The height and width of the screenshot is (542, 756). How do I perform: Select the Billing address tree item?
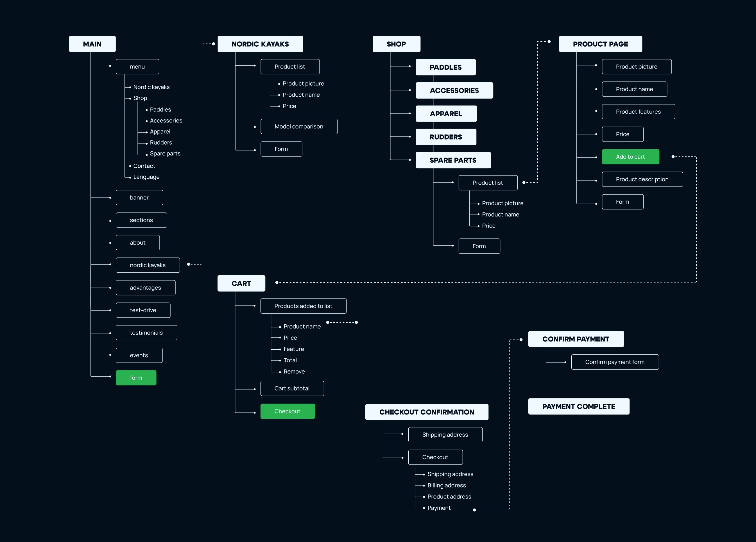tap(446, 485)
